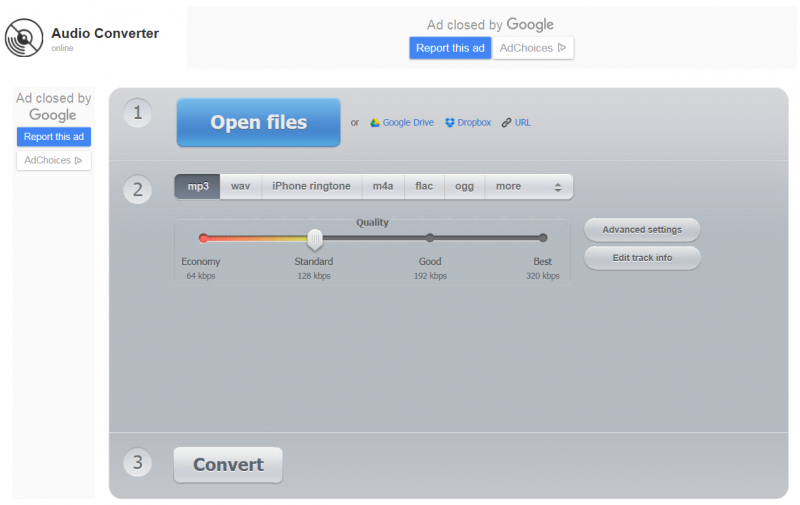
Task: Click the Audio Converter title text
Action: point(105,33)
